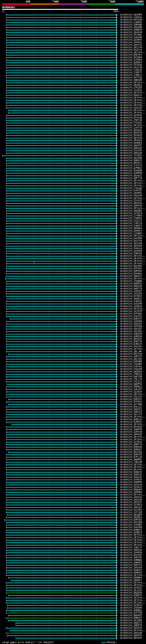Select the UniRef100_Q6FTT4 label

(x=131, y=178)
